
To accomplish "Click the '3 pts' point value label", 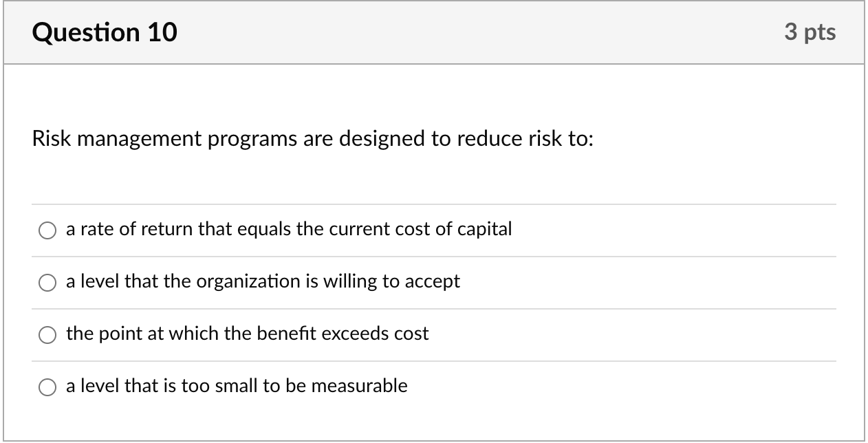I will coord(810,32).
